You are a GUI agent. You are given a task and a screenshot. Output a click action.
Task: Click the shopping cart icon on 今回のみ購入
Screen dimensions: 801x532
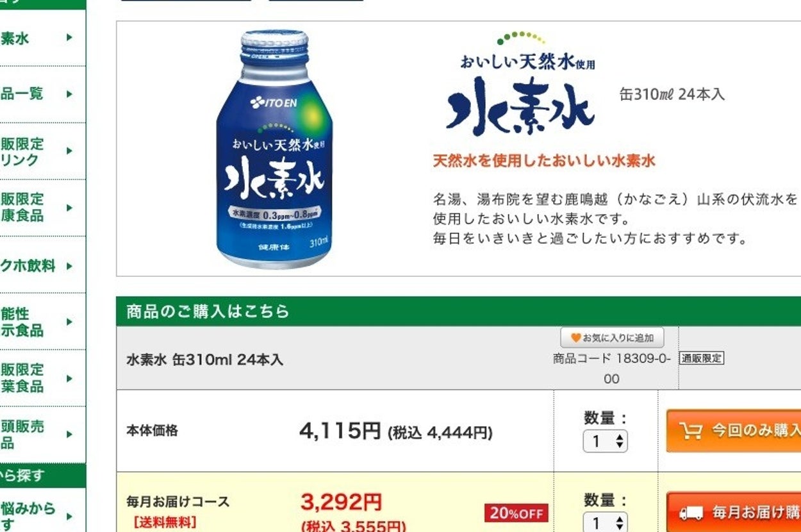pyautogui.click(x=691, y=431)
